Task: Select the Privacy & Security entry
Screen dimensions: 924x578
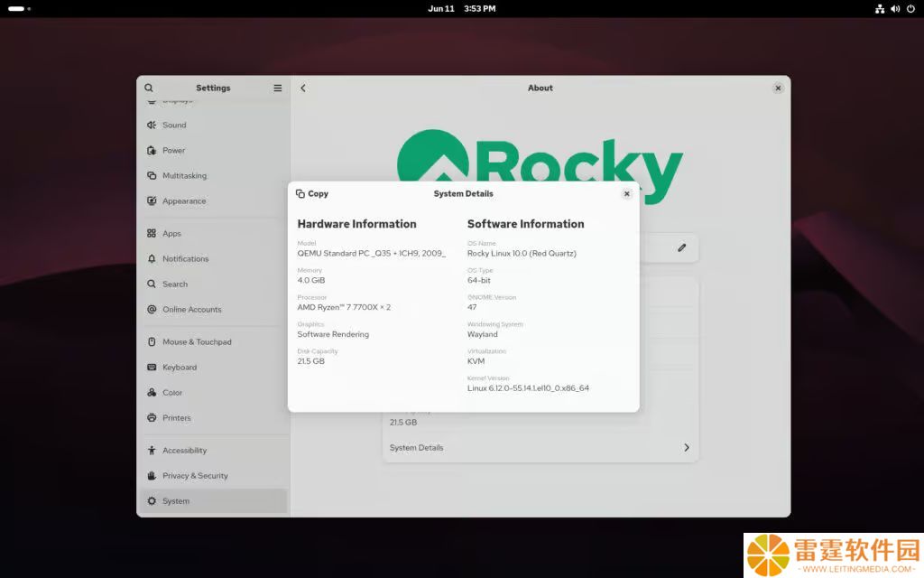Action: pyautogui.click(x=215, y=476)
